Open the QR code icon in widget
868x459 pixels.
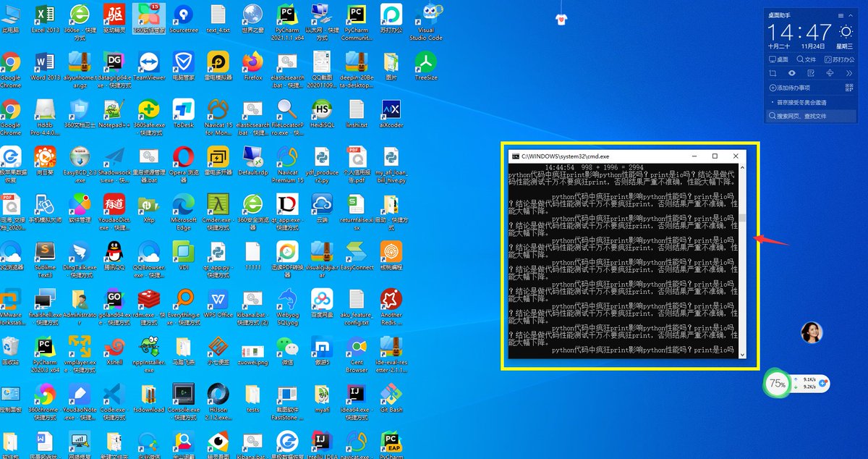click(x=849, y=88)
